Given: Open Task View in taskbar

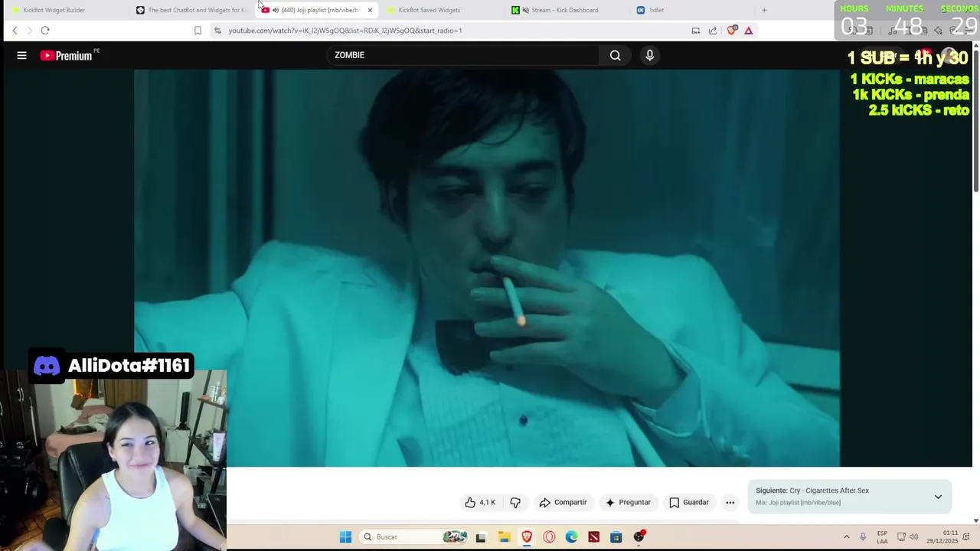Looking at the screenshot, I should 481,536.
